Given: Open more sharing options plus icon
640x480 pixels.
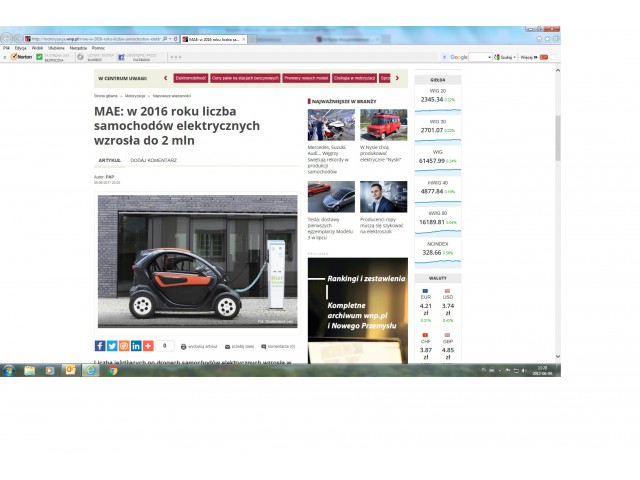Looking at the screenshot, I should (x=148, y=345).
